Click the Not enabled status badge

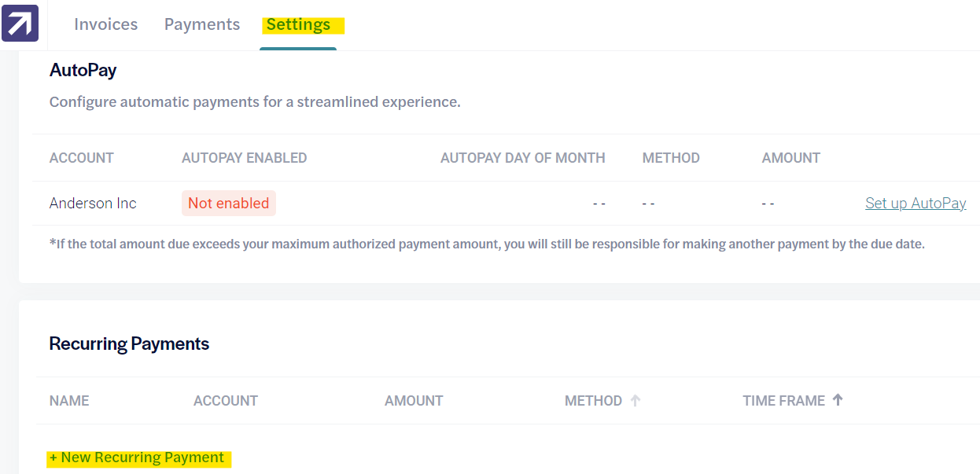228,203
